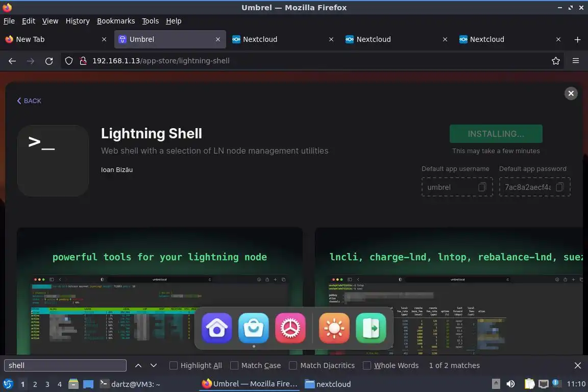Open the tracking protection shield icon
This screenshot has height=392, width=588.
(68, 61)
